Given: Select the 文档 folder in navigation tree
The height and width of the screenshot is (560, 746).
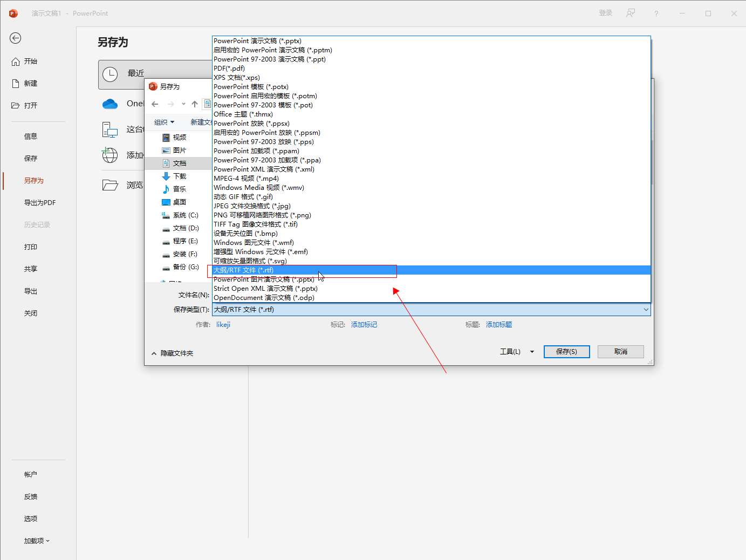Looking at the screenshot, I should coord(174,163).
